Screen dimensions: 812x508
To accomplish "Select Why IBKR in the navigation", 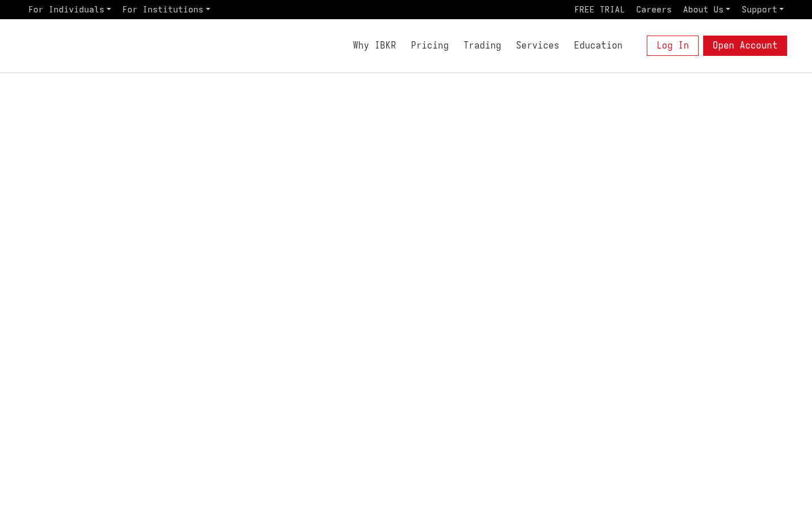I will coord(374,46).
